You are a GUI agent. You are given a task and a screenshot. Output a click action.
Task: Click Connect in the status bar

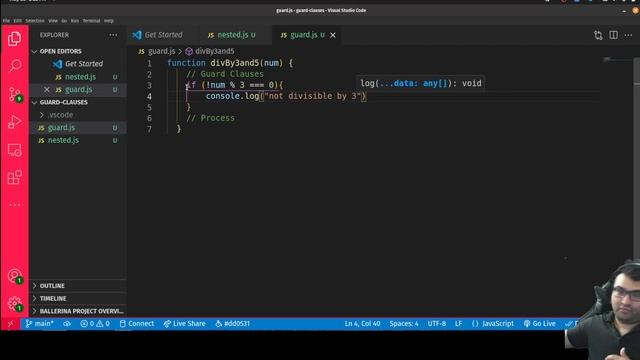[x=137, y=324]
